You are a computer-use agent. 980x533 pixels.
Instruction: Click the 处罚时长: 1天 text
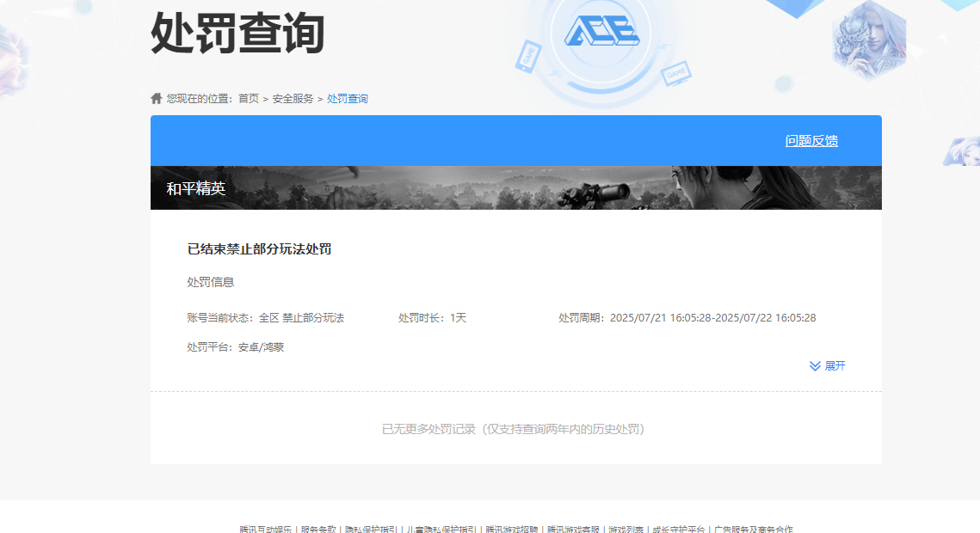[x=433, y=318]
